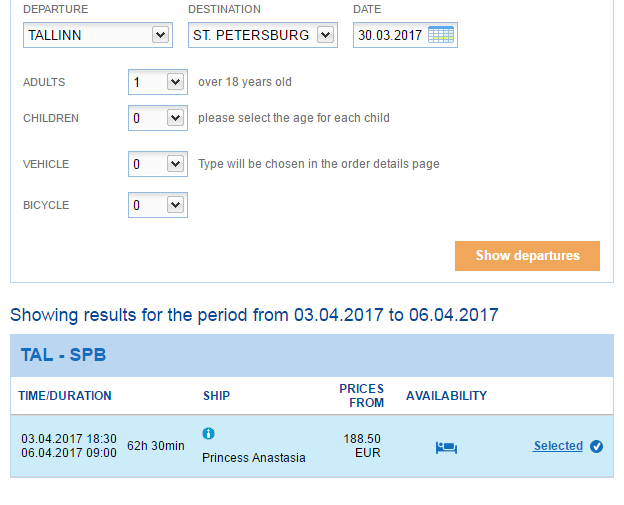The width and height of the screenshot is (624, 505).
Task: Open the Departure dropdown showing Tallinn
Action: coord(97,35)
